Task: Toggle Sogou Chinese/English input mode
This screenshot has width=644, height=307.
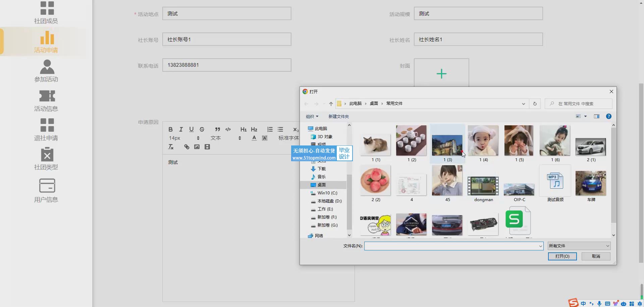Action: pos(583,303)
